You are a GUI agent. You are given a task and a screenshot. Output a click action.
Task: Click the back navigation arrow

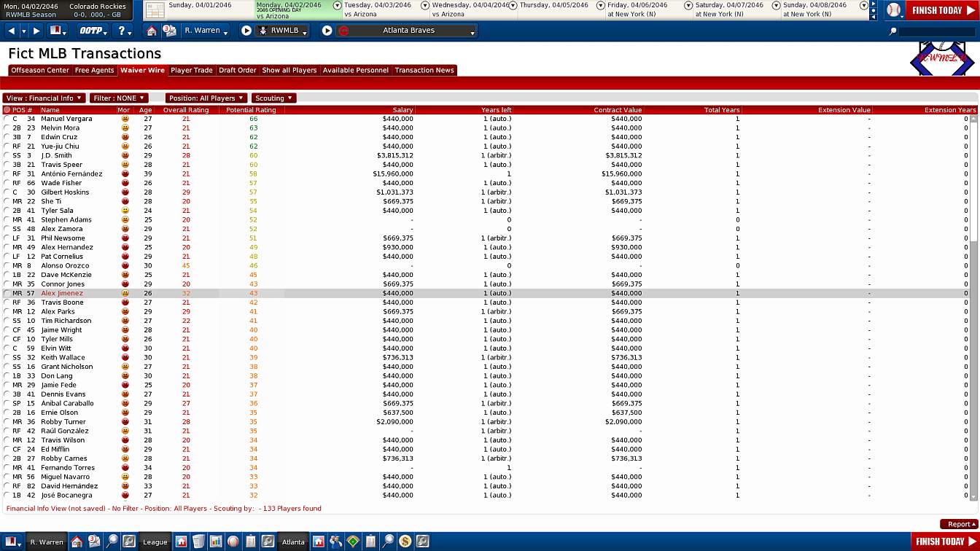pos(12,31)
